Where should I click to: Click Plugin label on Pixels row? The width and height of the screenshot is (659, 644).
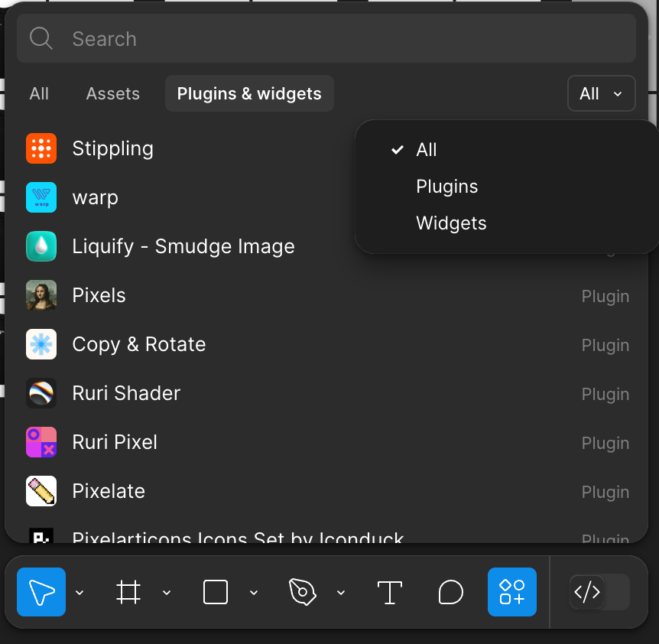(x=605, y=296)
